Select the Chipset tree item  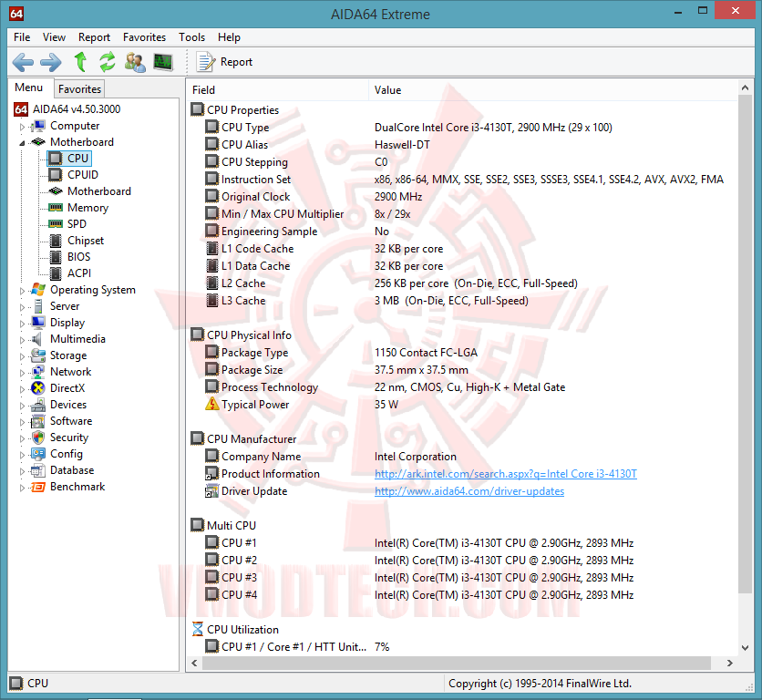86,241
